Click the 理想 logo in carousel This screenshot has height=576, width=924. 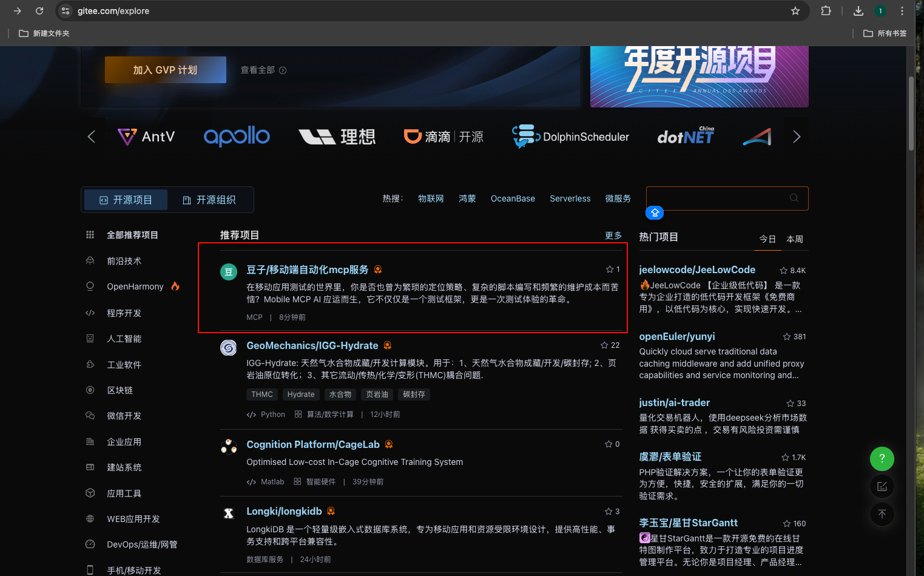click(337, 137)
